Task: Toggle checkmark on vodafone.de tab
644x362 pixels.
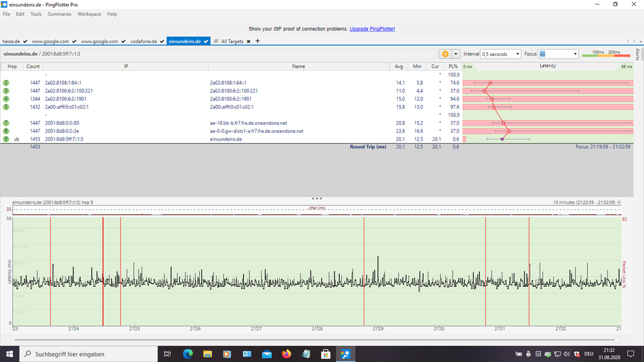Action: click(x=162, y=41)
